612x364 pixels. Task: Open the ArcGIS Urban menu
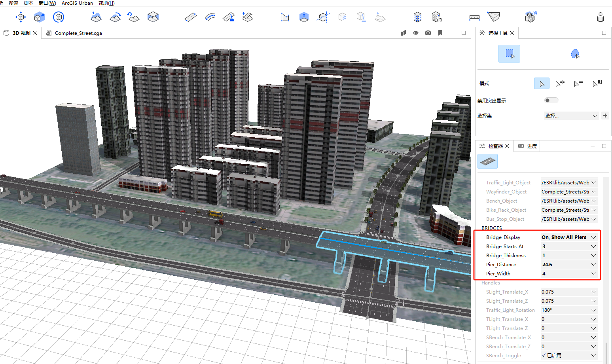[77, 3]
